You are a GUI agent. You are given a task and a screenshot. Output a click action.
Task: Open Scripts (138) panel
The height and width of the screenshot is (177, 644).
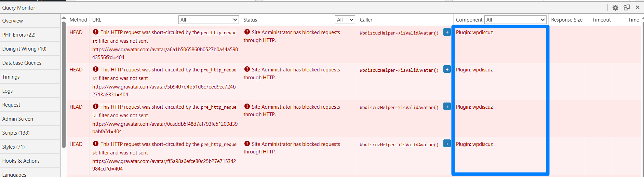(x=30, y=133)
